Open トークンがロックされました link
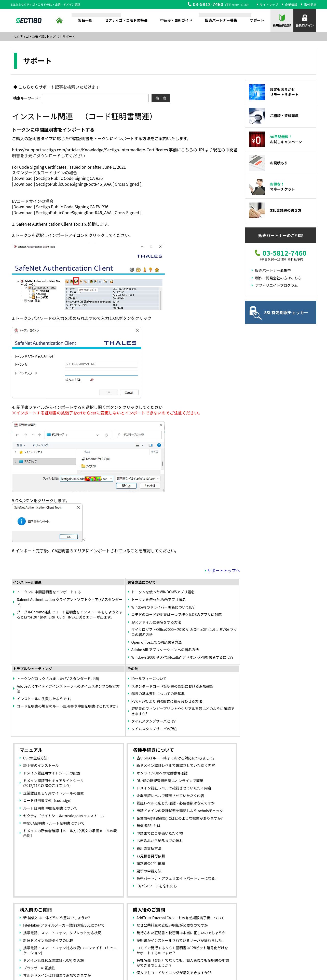The height and width of the screenshot is (980, 327). coord(58,679)
